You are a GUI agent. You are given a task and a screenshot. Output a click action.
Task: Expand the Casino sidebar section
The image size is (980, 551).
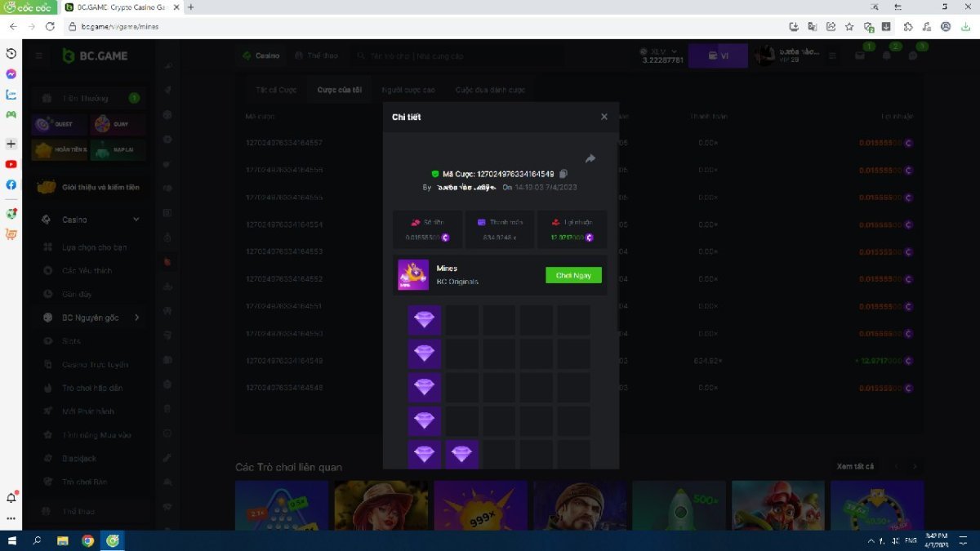click(136, 220)
